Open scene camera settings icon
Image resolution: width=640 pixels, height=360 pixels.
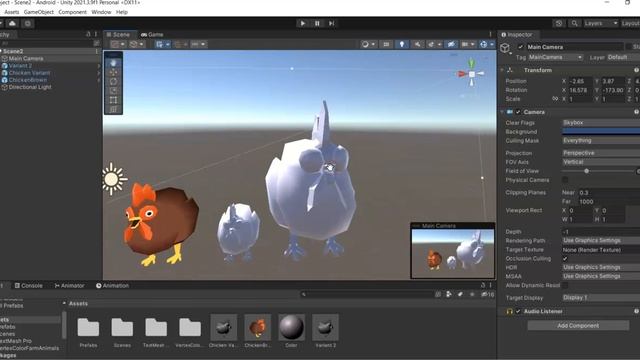(465, 44)
